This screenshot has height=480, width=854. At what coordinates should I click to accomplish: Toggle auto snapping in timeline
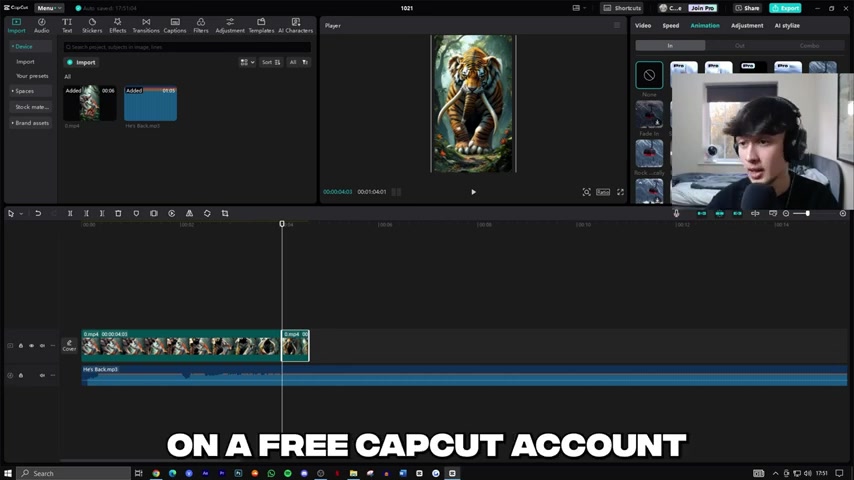point(719,214)
